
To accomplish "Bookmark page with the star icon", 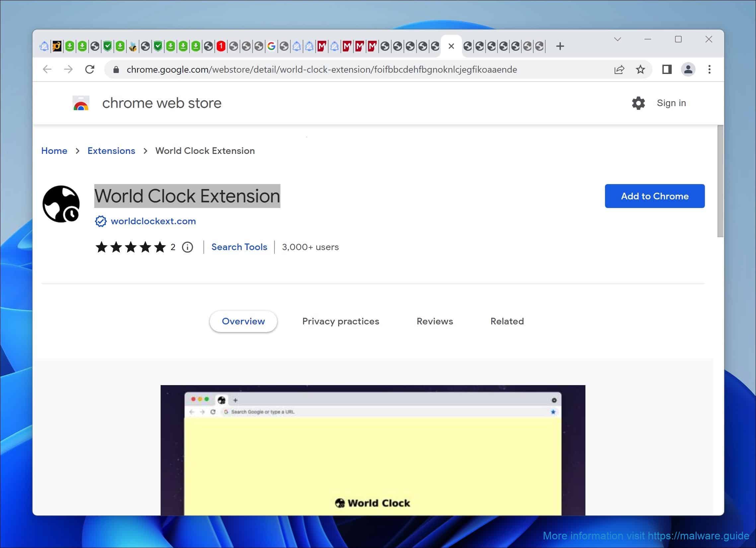I will 640,69.
